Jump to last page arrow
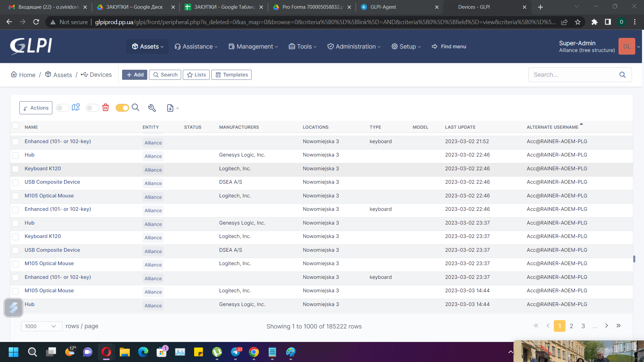 (x=619, y=325)
